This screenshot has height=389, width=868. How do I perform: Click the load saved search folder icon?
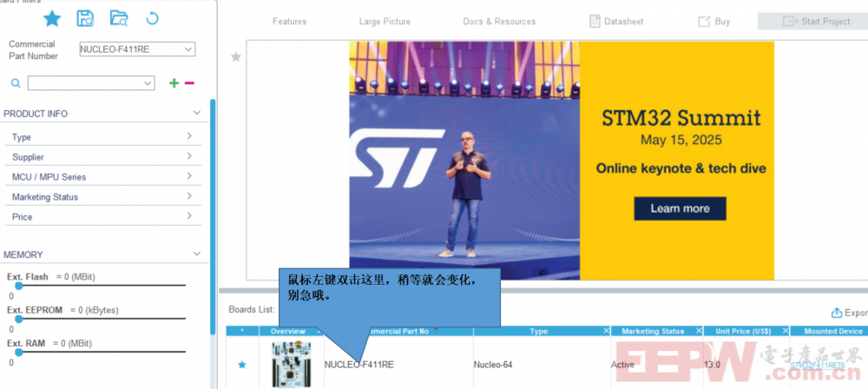tap(118, 18)
